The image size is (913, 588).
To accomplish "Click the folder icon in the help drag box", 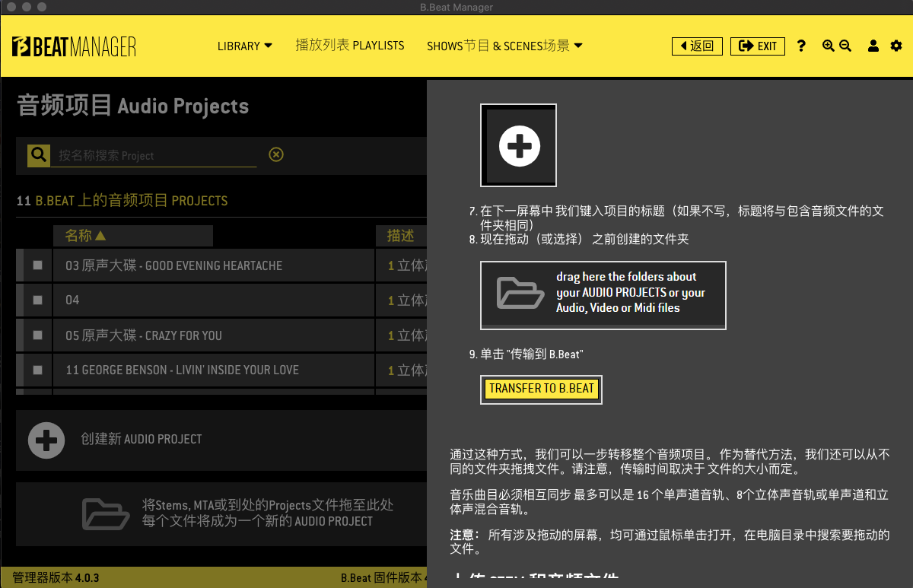I will 520,293.
